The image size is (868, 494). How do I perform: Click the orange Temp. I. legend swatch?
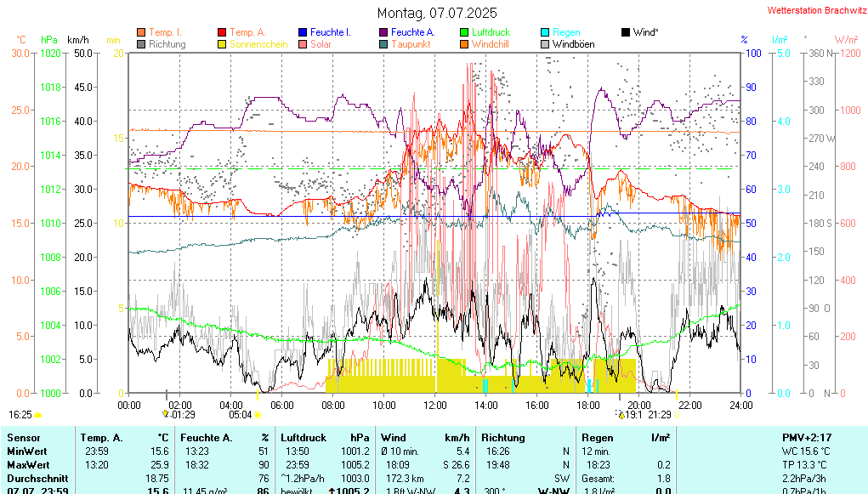(141, 32)
